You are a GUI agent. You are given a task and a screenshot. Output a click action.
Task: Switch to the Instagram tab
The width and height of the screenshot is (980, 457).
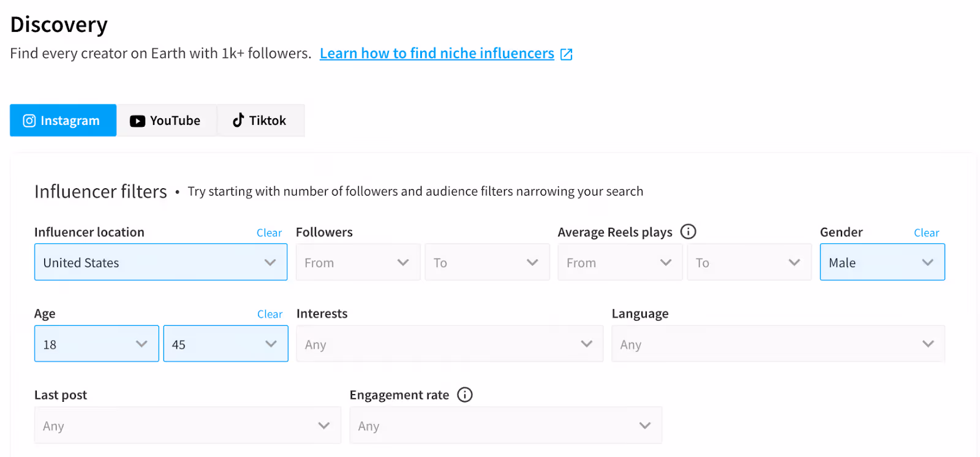point(63,121)
